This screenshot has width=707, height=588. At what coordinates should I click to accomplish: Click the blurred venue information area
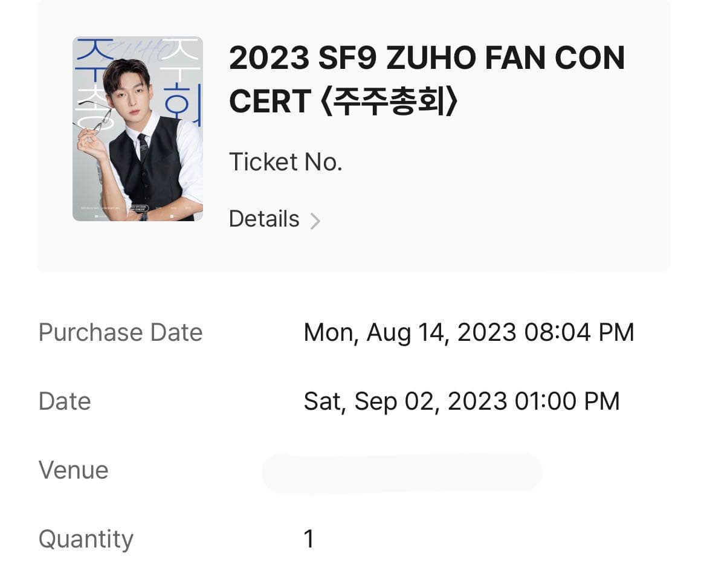click(401, 471)
